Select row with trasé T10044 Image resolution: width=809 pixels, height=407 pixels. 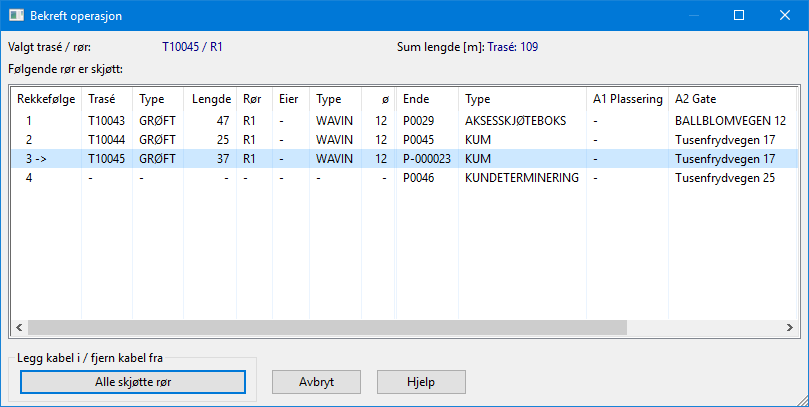tap(404, 140)
